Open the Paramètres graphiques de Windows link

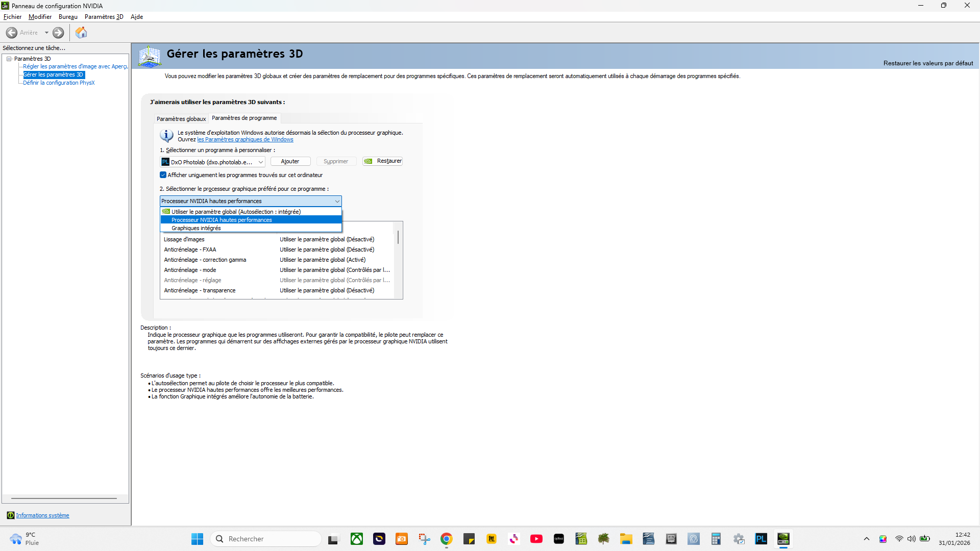245,140
